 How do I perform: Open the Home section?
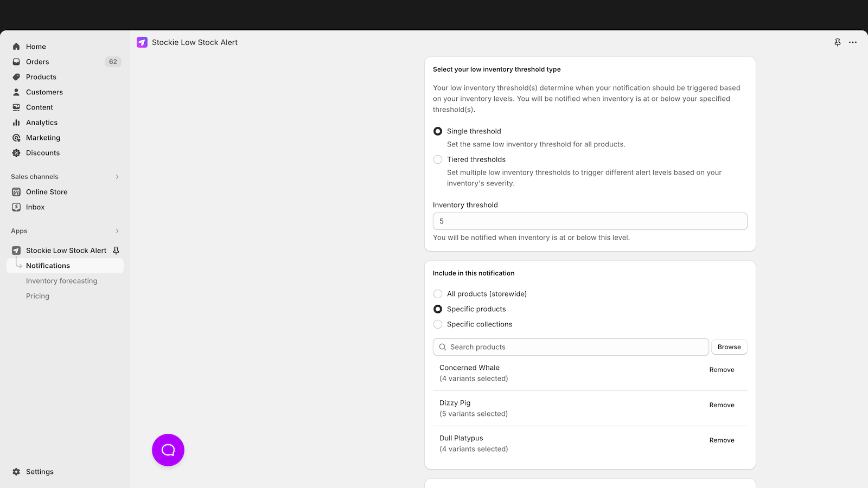pyautogui.click(x=36, y=46)
